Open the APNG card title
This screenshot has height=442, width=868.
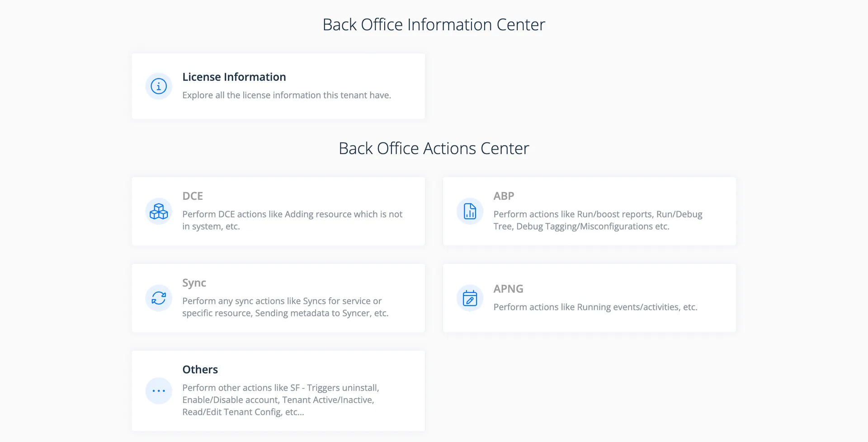click(x=508, y=288)
